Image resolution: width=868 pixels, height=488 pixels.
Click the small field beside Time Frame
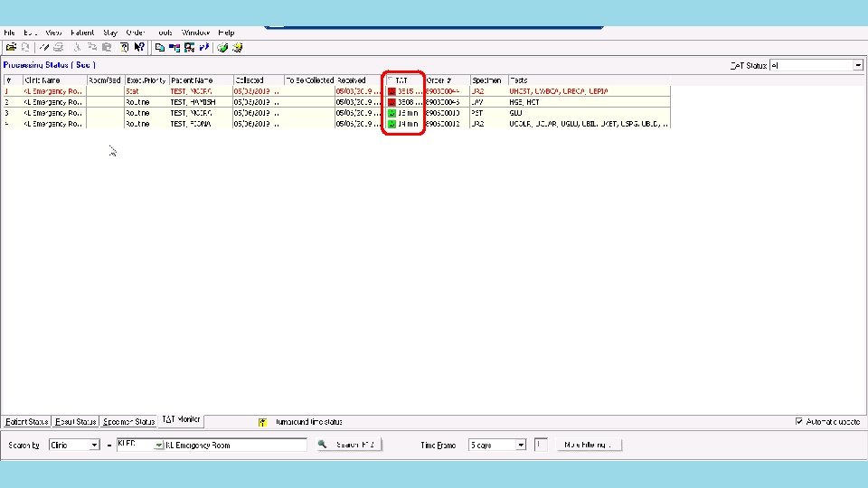(x=541, y=445)
